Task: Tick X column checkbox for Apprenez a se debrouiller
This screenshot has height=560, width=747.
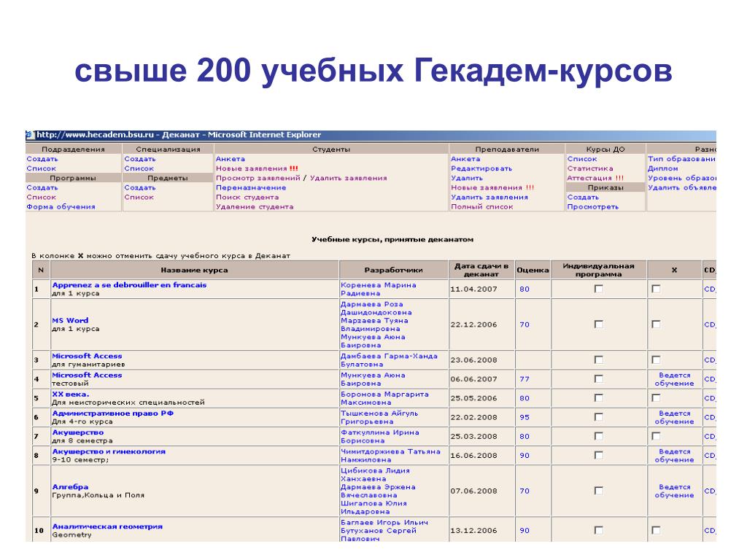Action: coord(656,289)
